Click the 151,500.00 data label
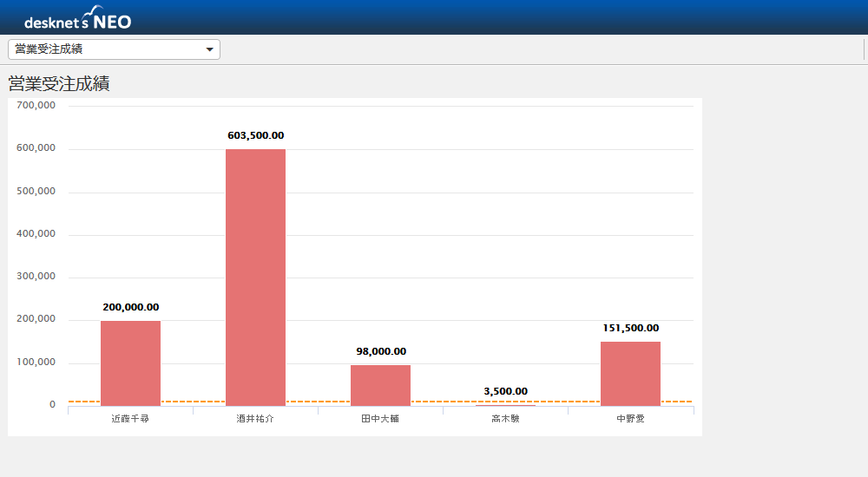The image size is (868, 477). click(630, 328)
